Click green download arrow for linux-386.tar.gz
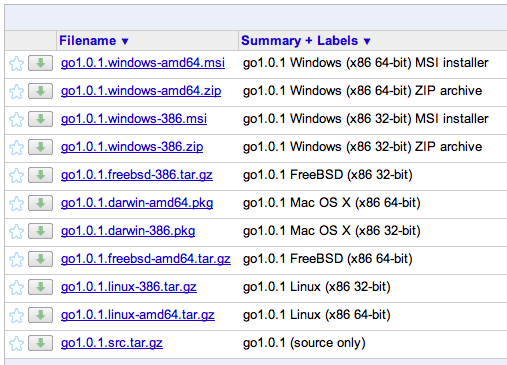This screenshot has height=365, width=507. pos(40,287)
